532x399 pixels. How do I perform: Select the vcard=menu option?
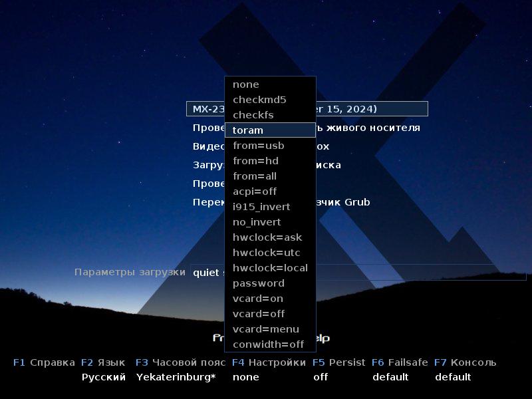click(270, 329)
